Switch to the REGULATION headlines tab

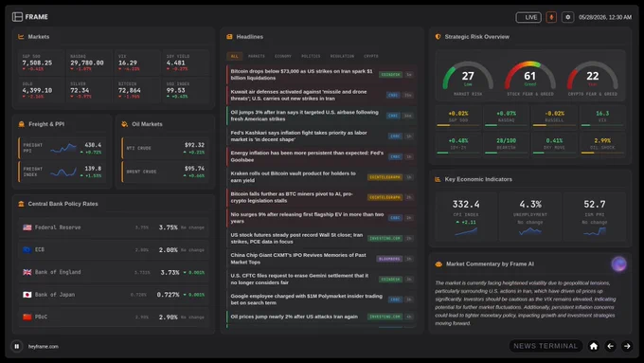pyautogui.click(x=342, y=56)
